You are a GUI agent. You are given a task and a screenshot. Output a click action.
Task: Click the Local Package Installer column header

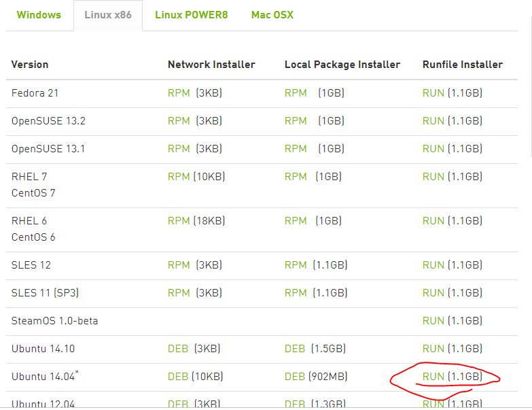[342, 65]
